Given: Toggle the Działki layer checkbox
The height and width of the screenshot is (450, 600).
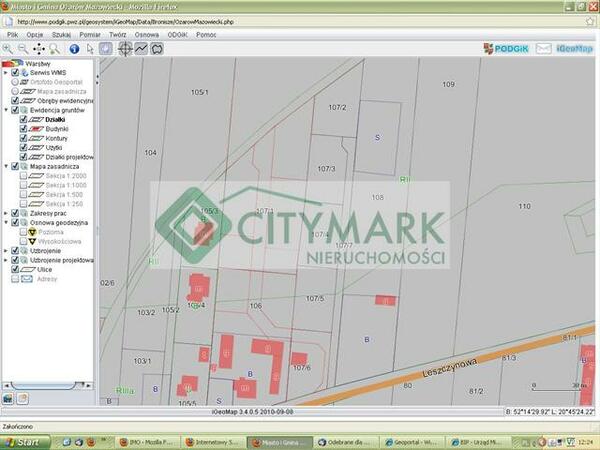Looking at the screenshot, I should pyautogui.click(x=24, y=119).
